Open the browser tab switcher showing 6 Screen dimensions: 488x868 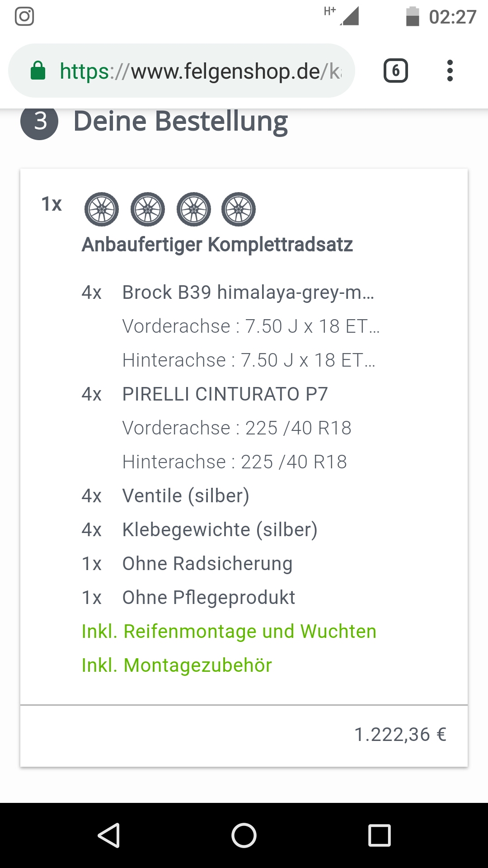[x=395, y=71]
